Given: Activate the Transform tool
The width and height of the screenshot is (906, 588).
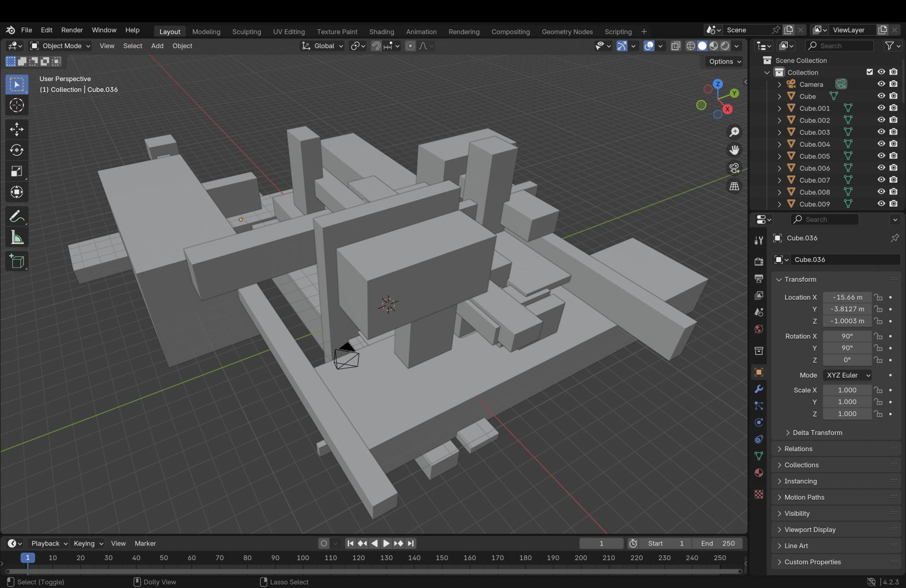Looking at the screenshot, I should 17,192.
